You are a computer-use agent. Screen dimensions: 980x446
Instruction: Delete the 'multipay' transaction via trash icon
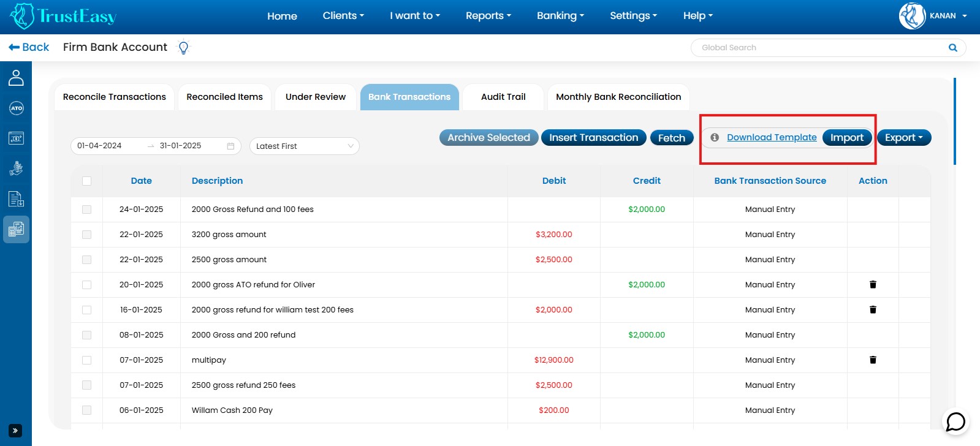(873, 360)
